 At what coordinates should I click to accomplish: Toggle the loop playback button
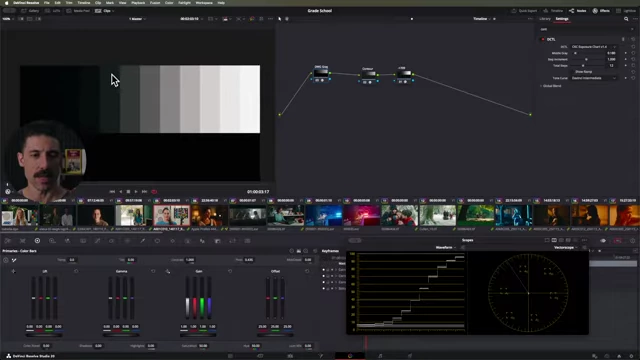(x=154, y=191)
